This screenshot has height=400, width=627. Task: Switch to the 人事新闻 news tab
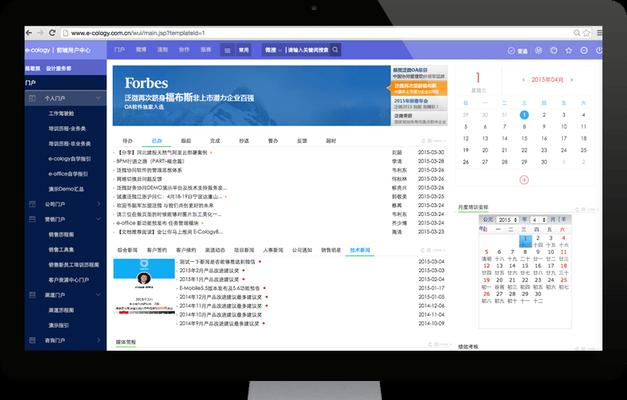pyautogui.click(x=273, y=250)
